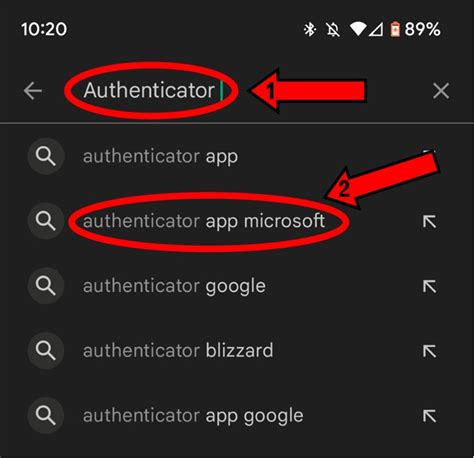The width and height of the screenshot is (474, 458).
Task: Clear search text with the X icon
Action: click(441, 91)
